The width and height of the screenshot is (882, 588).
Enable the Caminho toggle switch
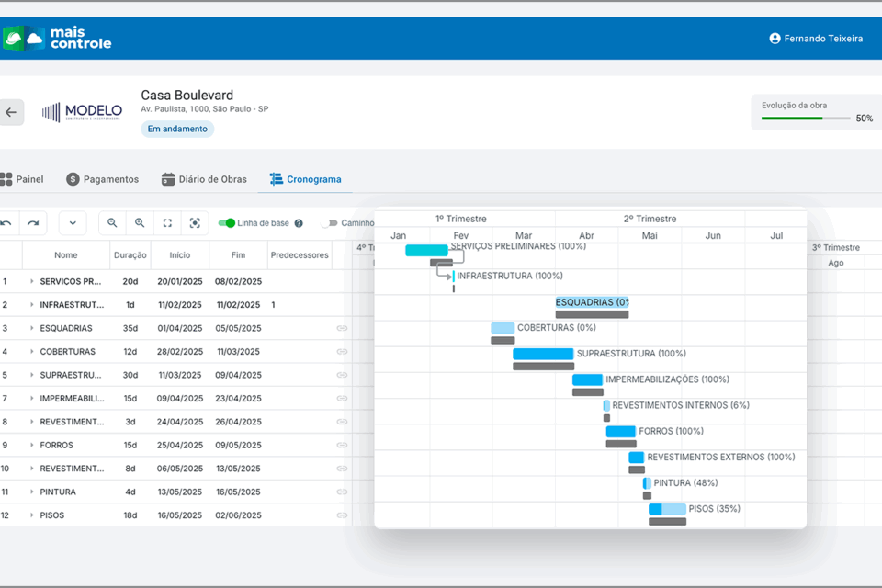[329, 223]
